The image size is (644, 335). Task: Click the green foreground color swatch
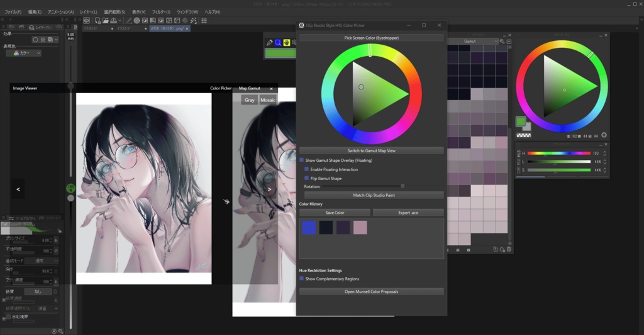click(x=521, y=122)
